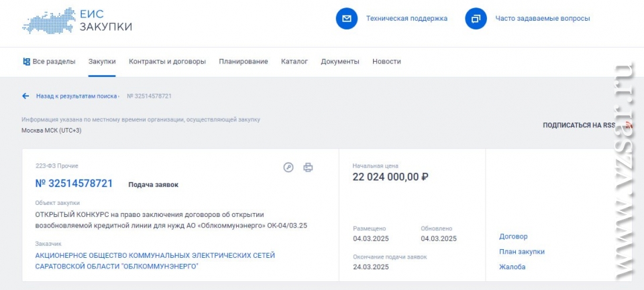The height and width of the screenshot is (290, 644).
Task: Click procurement number № 32514578721 link
Action: click(74, 184)
